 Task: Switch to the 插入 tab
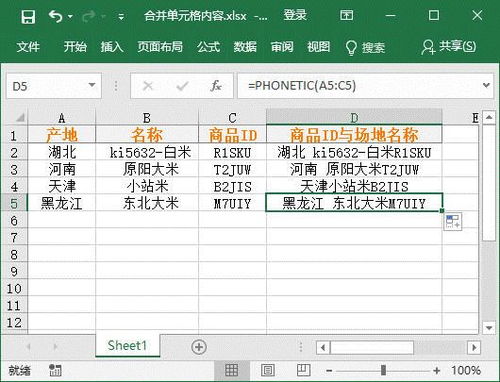(x=112, y=47)
